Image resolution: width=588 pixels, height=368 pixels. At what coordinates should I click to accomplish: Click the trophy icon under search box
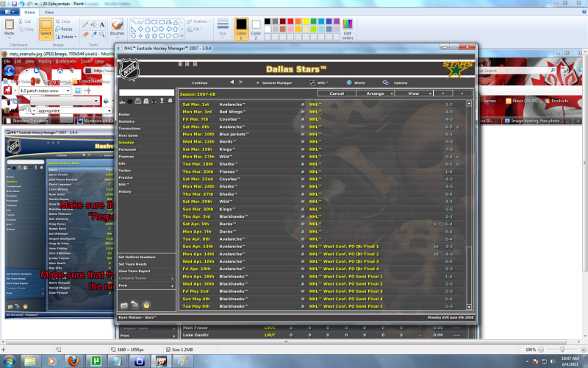[x=162, y=101]
